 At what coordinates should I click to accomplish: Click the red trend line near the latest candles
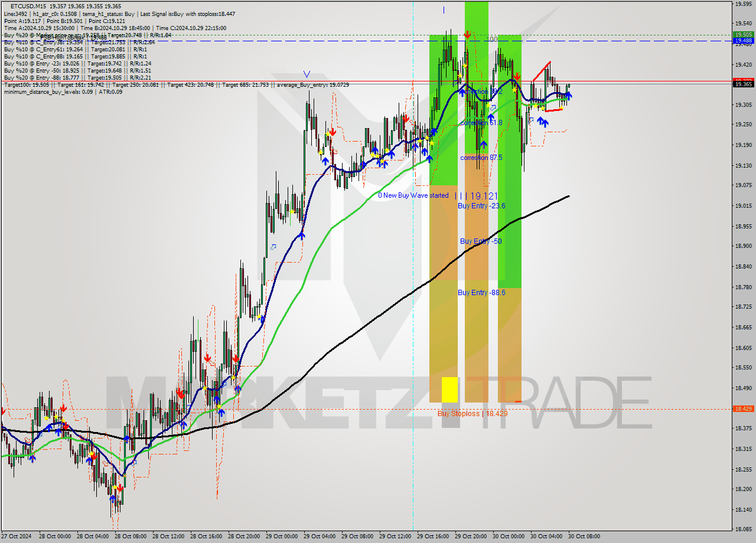[x=542, y=71]
